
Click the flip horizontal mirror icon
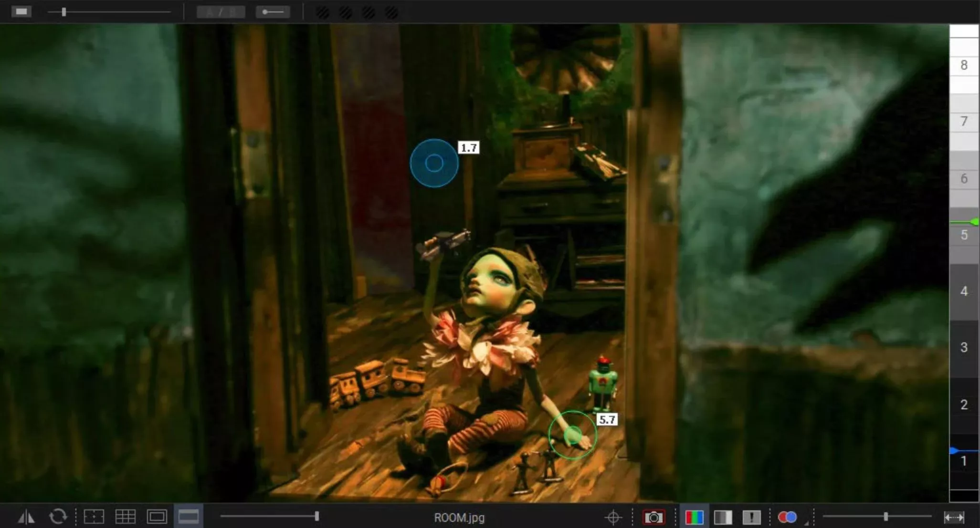coord(26,517)
